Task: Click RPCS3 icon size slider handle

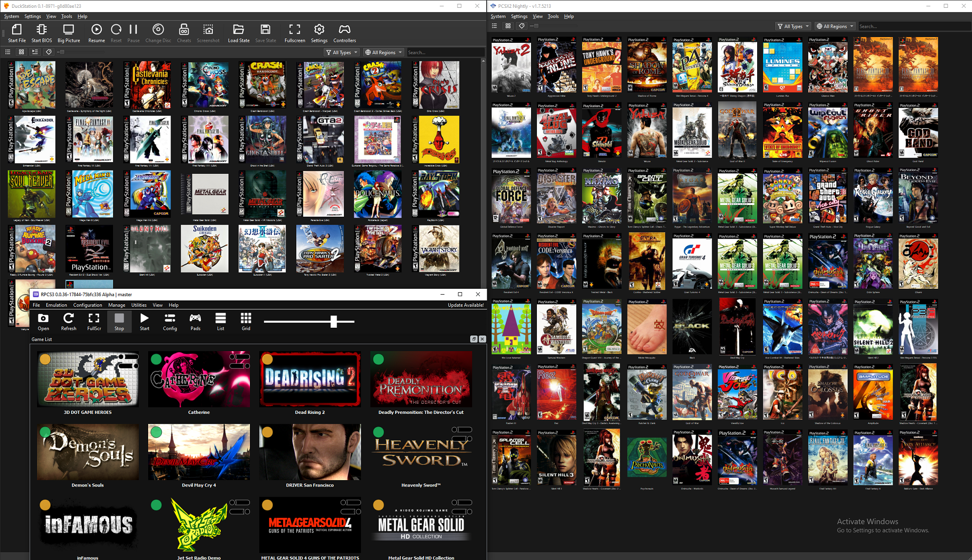Action: click(334, 321)
